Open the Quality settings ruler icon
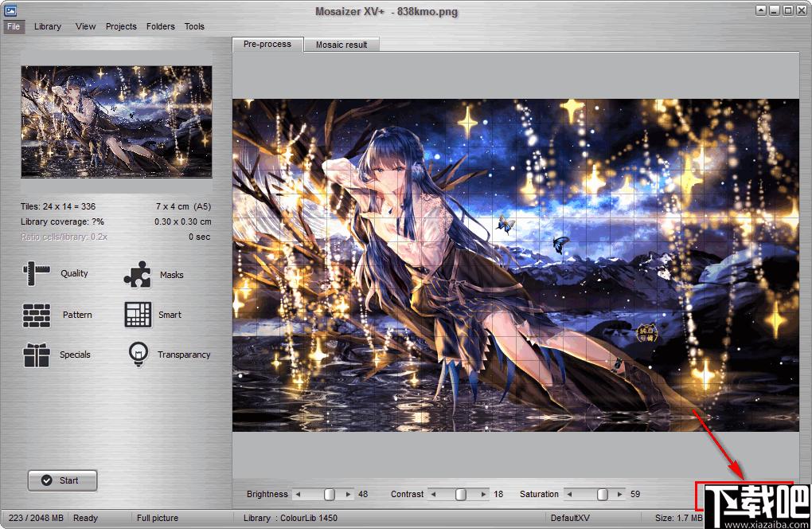The height and width of the screenshot is (529, 812). tap(37, 273)
